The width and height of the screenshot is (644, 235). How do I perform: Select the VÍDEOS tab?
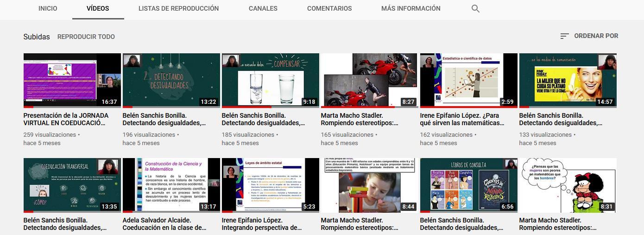pyautogui.click(x=98, y=8)
